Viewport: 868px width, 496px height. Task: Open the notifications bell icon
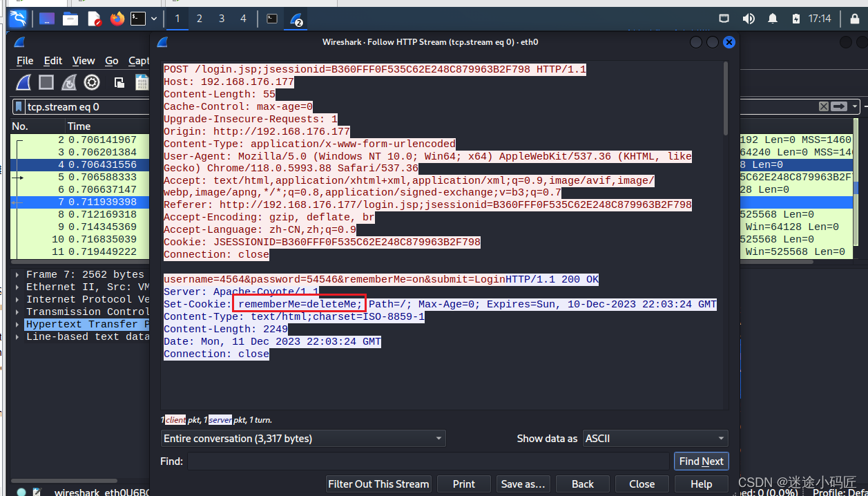pos(773,19)
